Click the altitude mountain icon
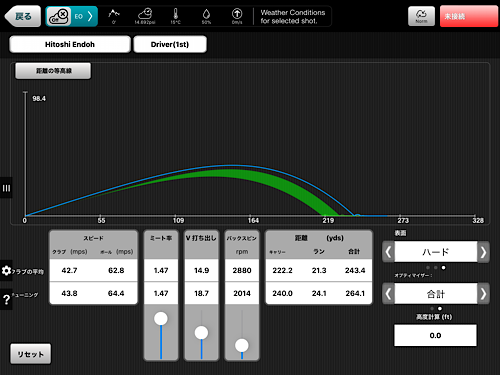 click(x=114, y=14)
